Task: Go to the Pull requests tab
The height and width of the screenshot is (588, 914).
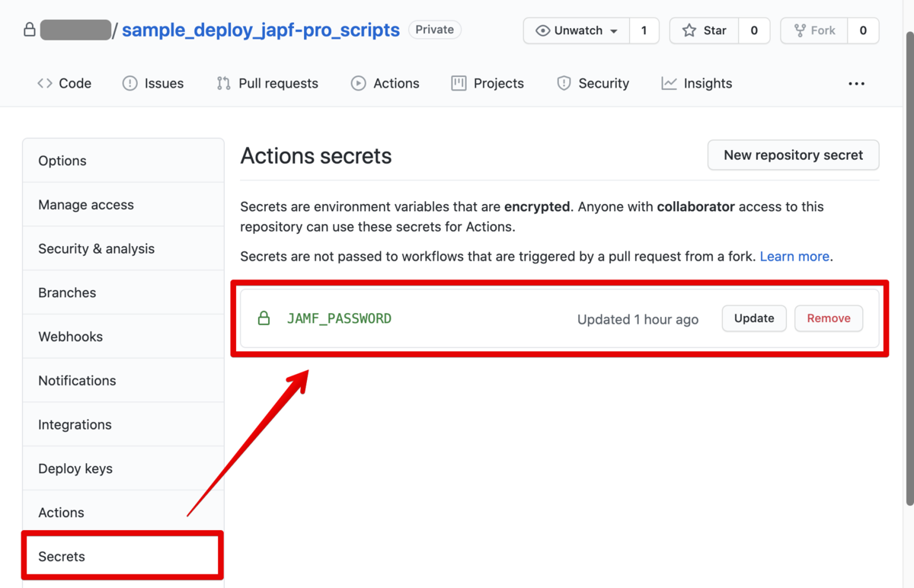Action: 267,84
